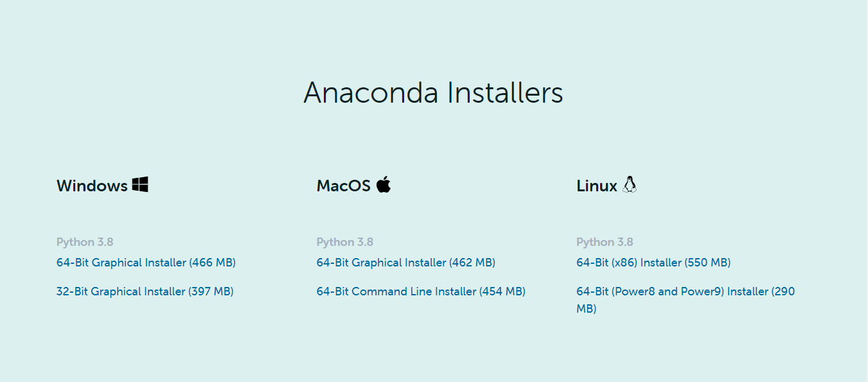The height and width of the screenshot is (382, 868).
Task: Click Python 3.8 label under Windows
Action: (85, 242)
